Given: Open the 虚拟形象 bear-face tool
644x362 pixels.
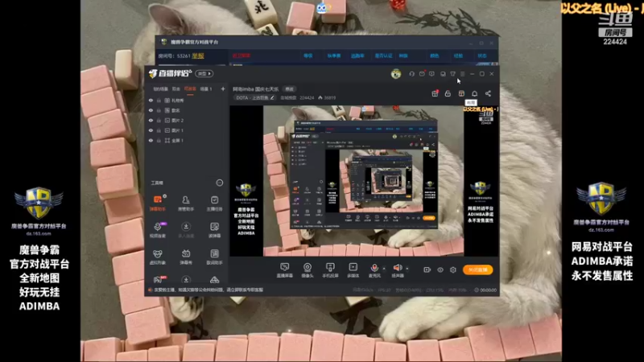Looking at the screenshot, I should 157,257.
